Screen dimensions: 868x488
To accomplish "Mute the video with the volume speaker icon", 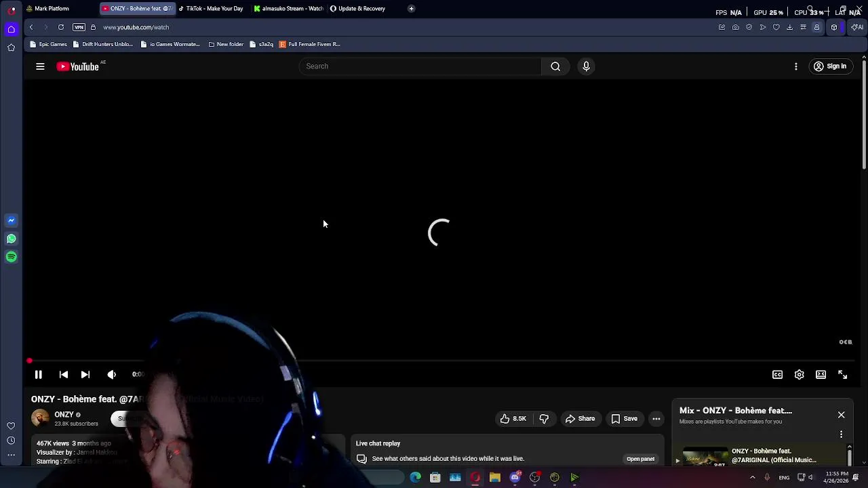I will (112, 374).
